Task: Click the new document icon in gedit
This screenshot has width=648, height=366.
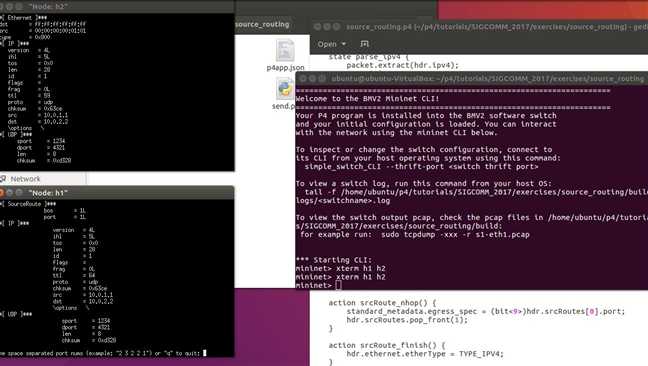Action: point(364,43)
